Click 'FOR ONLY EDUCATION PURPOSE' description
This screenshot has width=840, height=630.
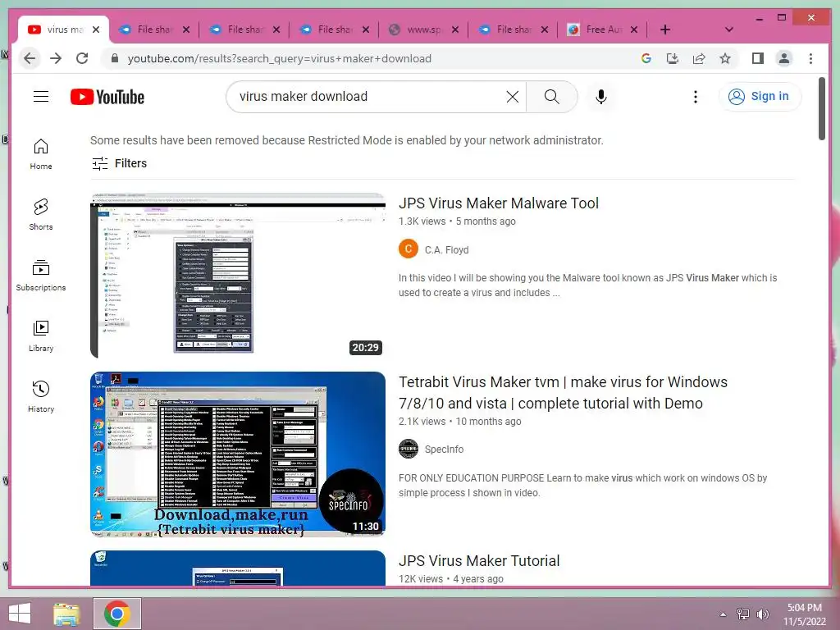tap(583, 486)
